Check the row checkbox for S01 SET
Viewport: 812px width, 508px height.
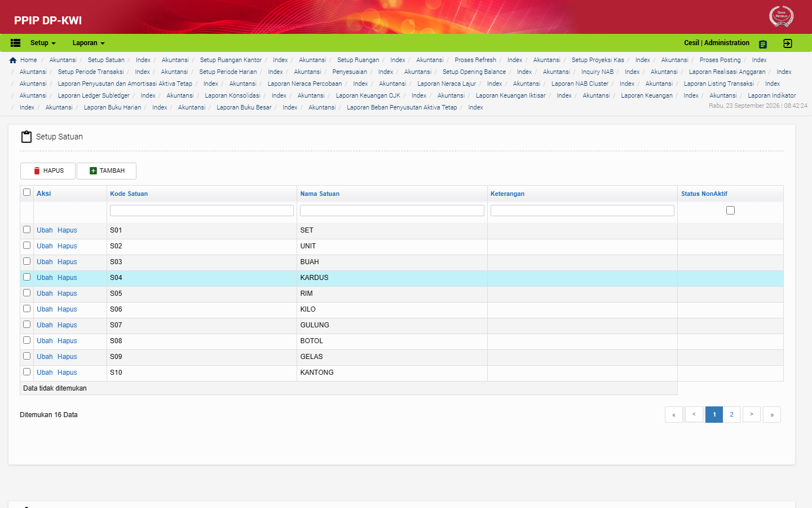(x=27, y=230)
